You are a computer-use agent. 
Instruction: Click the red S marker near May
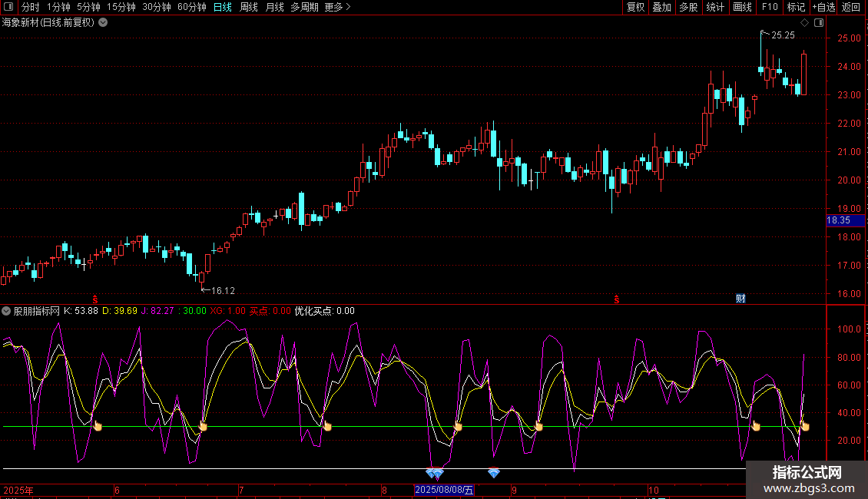coord(95,299)
